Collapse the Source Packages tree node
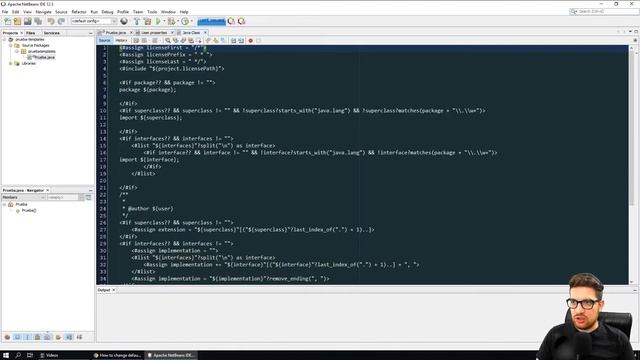640x360 pixels. click(x=11, y=45)
